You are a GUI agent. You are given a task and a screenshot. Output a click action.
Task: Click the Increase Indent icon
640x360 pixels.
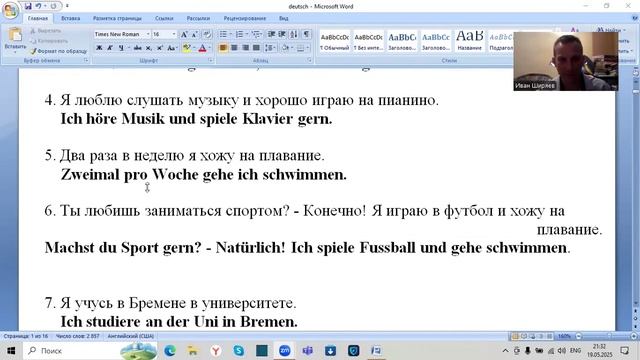click(x=282, y=34)
